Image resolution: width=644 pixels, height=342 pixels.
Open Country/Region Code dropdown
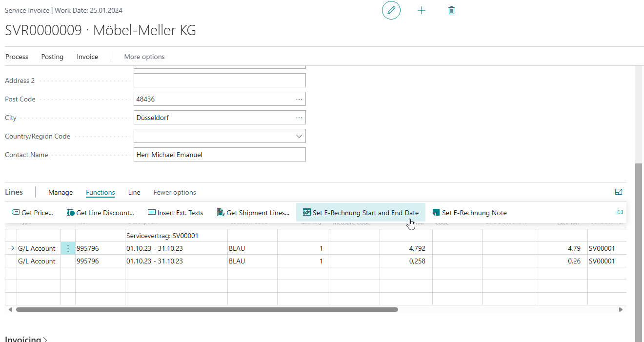coord(299,136)
